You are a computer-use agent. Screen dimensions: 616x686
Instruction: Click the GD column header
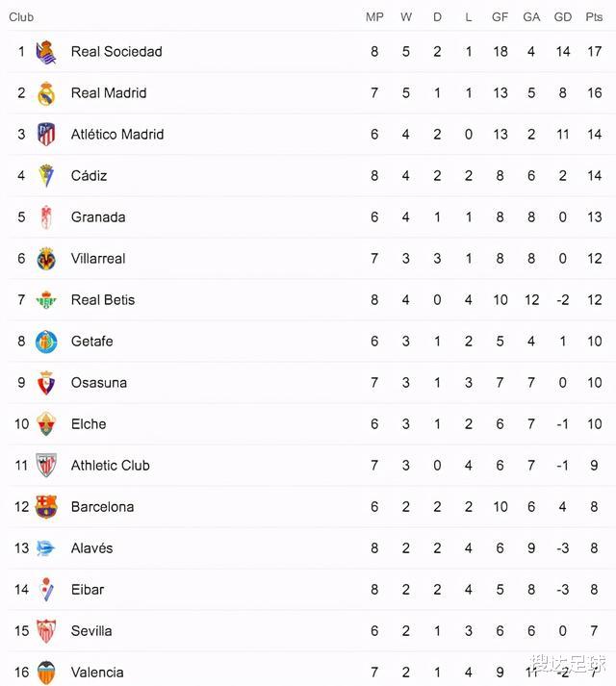(563, 17)
